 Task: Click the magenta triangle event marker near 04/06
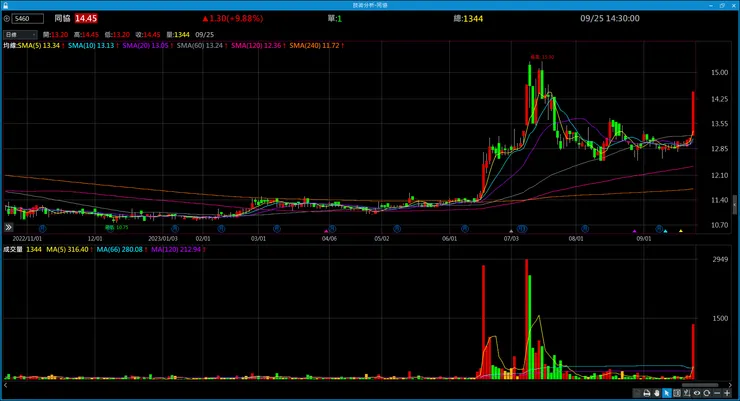click(x=326, y=231)
